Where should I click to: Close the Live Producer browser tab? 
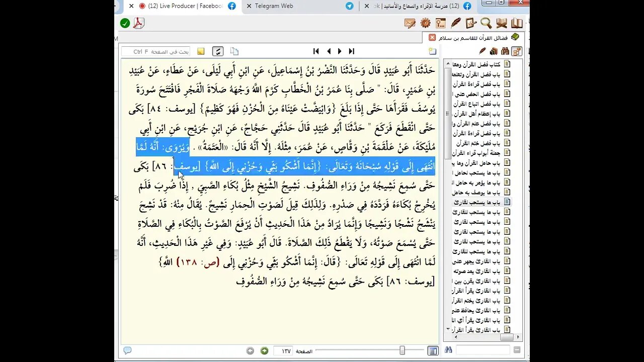click(x=131, y=6)
